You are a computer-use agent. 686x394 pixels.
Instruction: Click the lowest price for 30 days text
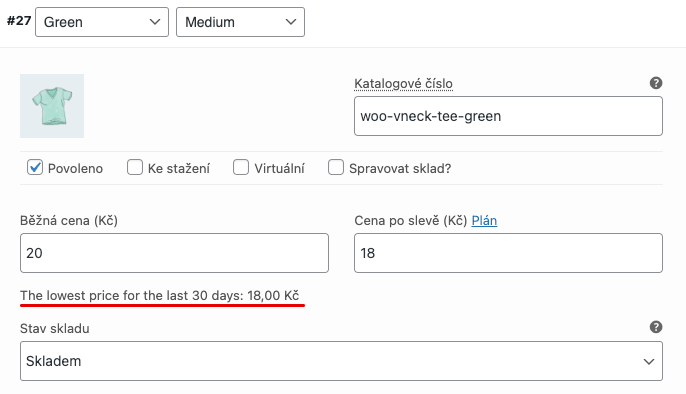[160, 296]
